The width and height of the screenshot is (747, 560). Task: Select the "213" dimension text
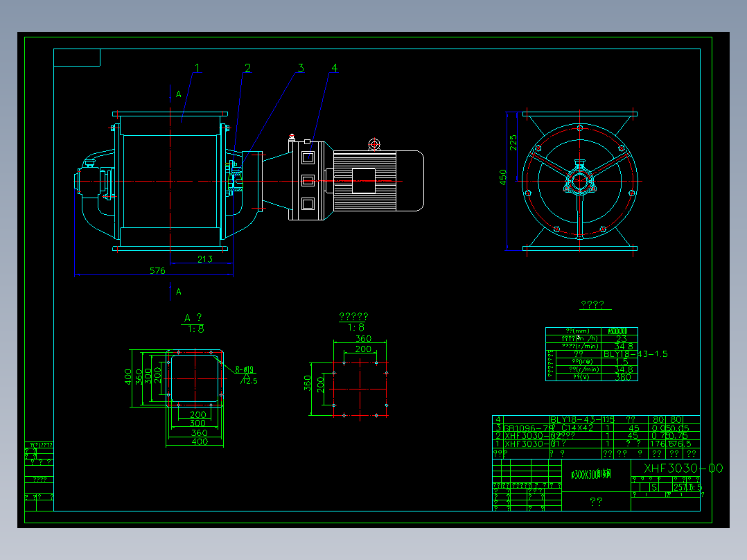point(205,259)
